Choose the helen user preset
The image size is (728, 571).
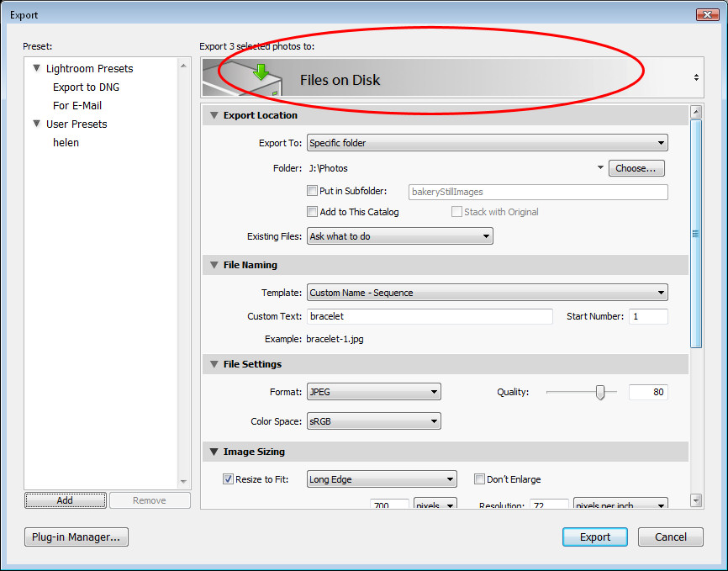pyautogui.click(x=66, y=143)
